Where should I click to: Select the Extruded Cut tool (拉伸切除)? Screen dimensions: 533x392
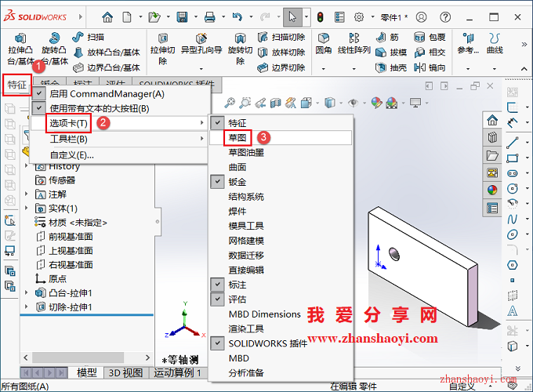coord(163,49)
